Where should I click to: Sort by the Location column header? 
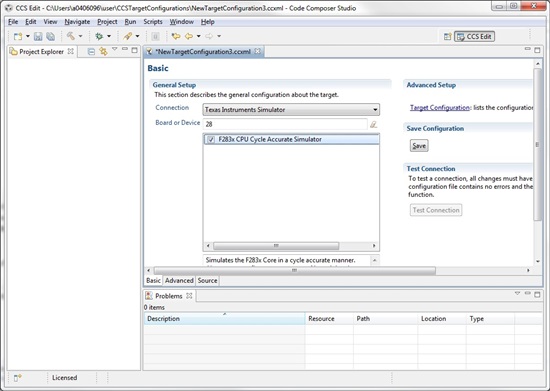click(442, 319)
